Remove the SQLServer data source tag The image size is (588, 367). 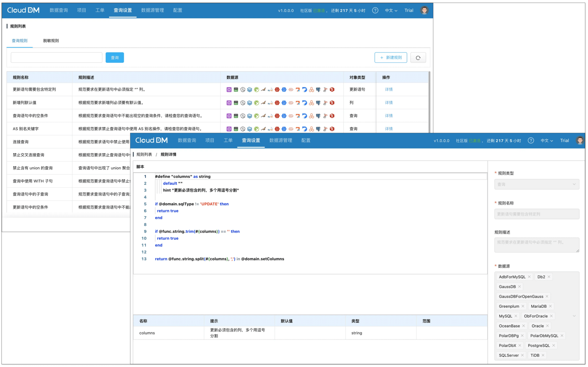click(x=522, y=355)
